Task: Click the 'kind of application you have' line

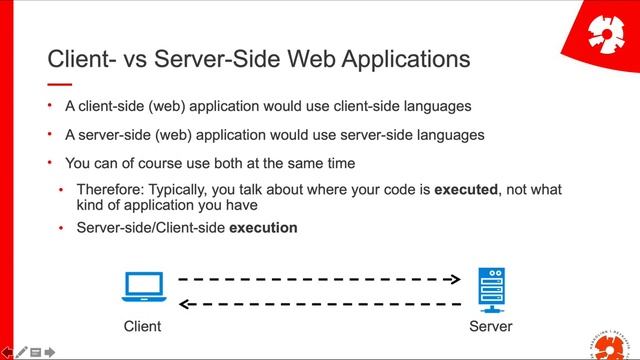Action: tap(167, 205)
